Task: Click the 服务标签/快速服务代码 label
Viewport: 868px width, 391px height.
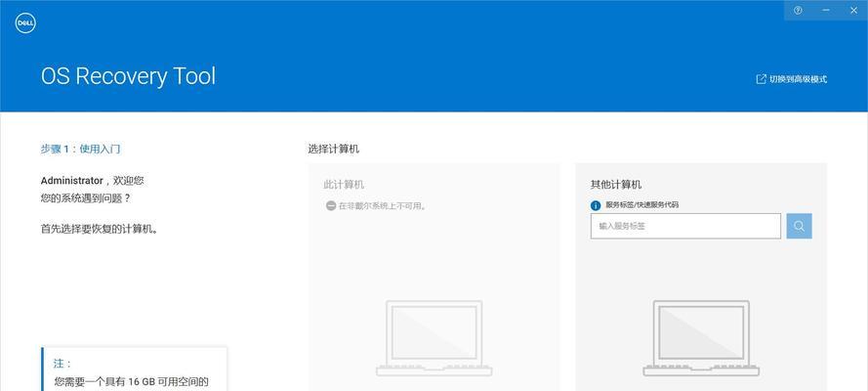Action: click(642, 205)
